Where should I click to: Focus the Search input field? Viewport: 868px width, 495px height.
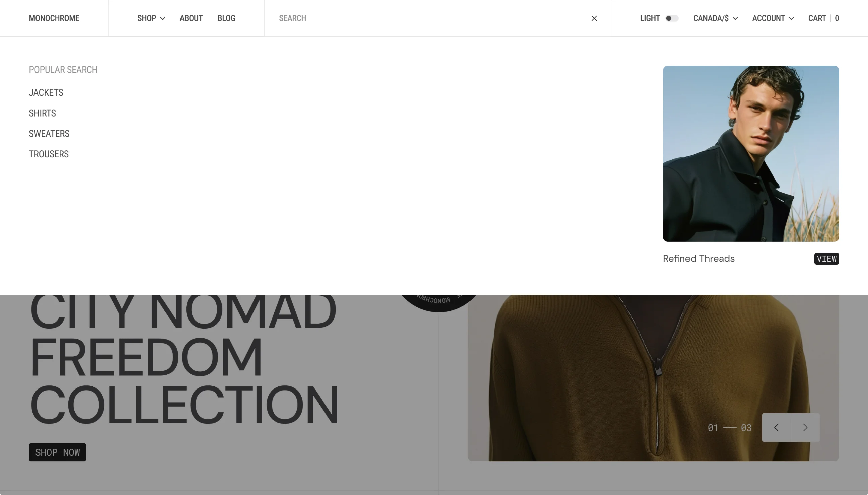click(432, 18)
